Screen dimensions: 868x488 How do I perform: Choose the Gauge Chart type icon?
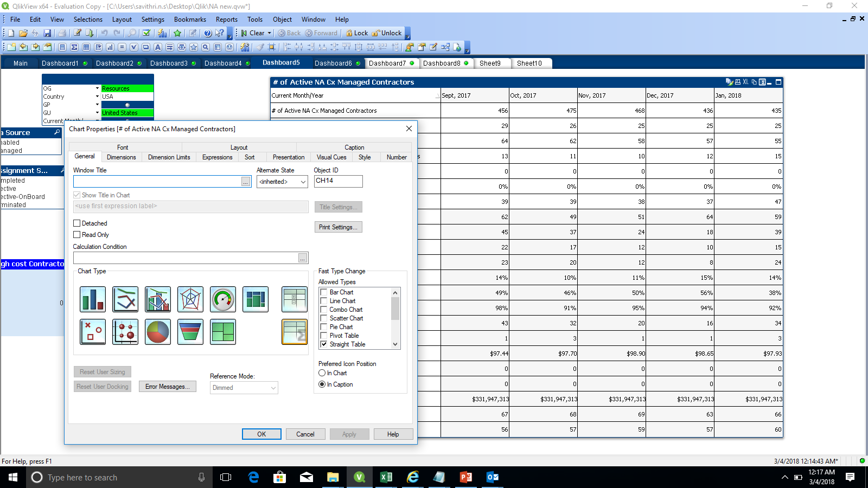(223, 299)
